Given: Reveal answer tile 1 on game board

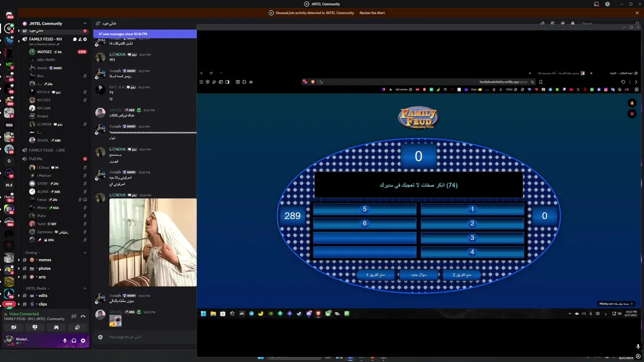Looking at the screenshot, I should click(472, 209).
